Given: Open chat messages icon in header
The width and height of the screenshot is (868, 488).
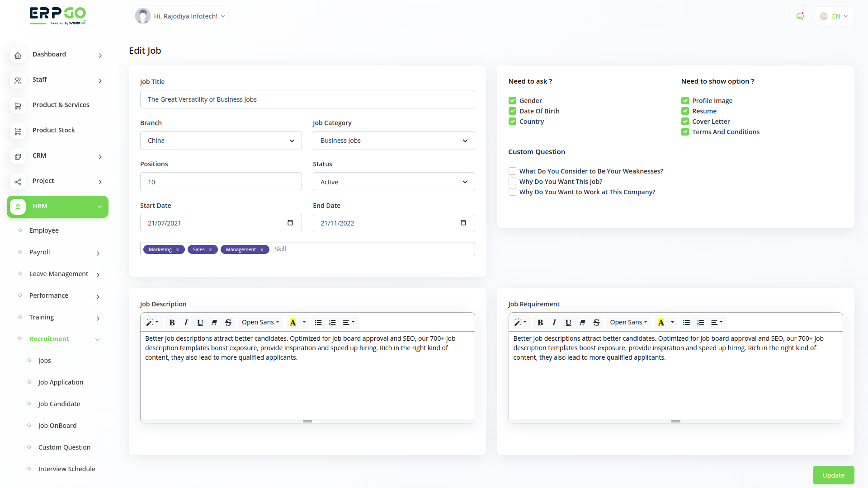Looking at the screenshot, I should pyautogui.click(x=800, y=16).
